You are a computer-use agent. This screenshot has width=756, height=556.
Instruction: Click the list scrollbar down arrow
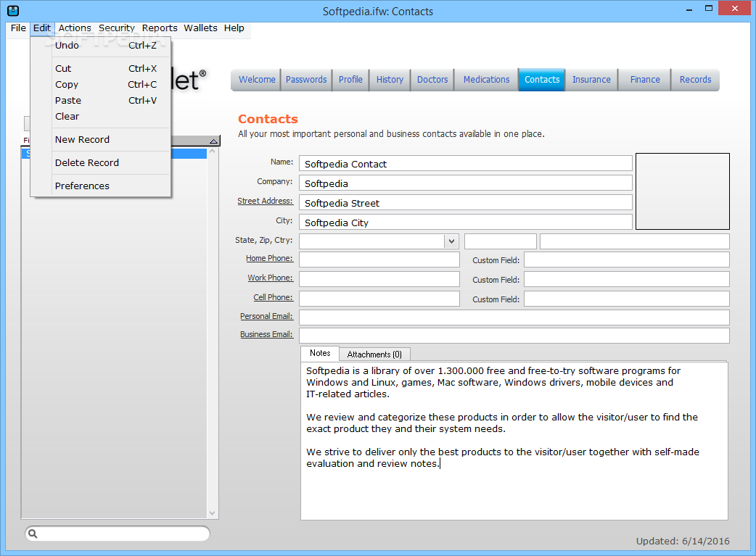pyautogui.click(x=213, y=513)
